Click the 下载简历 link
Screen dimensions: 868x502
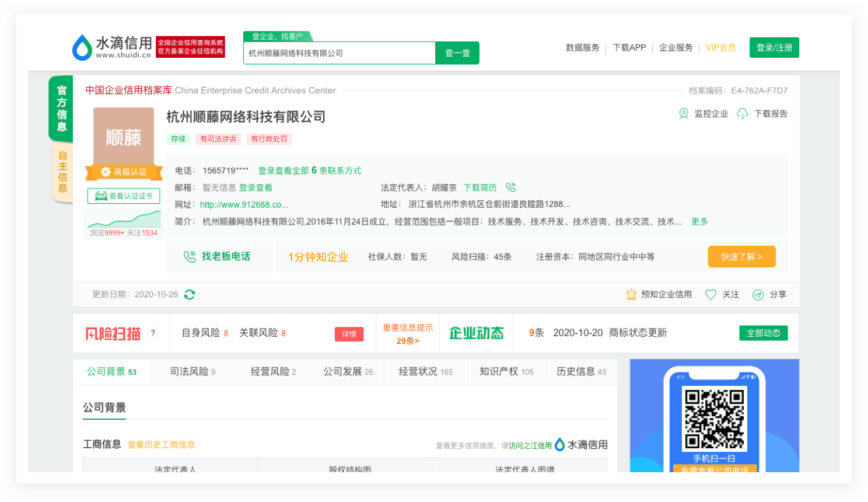480,187
